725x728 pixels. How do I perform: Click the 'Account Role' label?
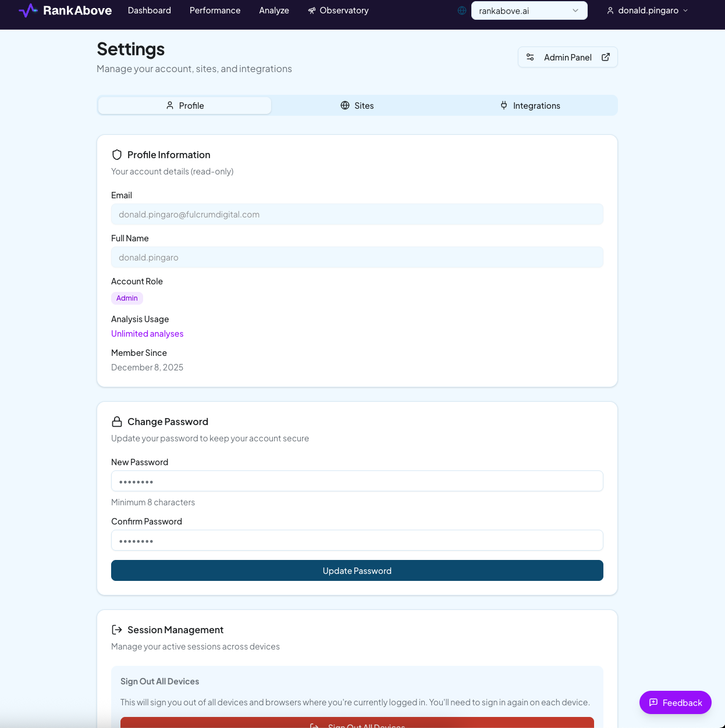[137, 281]
